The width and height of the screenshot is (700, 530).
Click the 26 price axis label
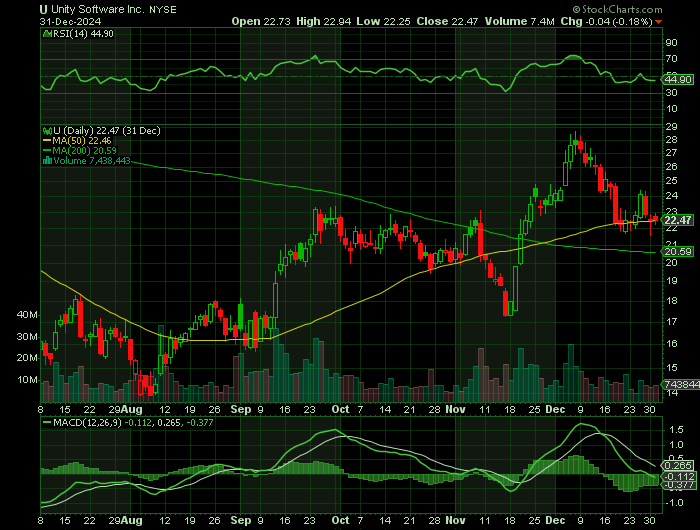pyautogui.click(x=671, y=167)
